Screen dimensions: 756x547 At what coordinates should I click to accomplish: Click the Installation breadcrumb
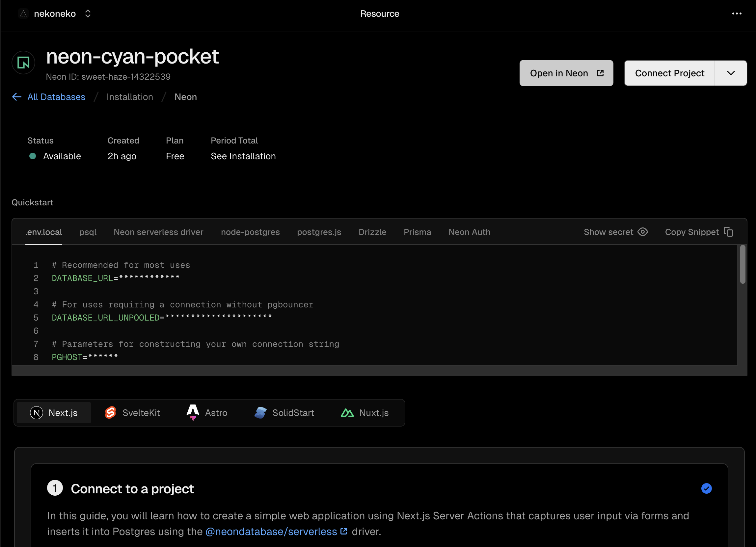(130, 97)
